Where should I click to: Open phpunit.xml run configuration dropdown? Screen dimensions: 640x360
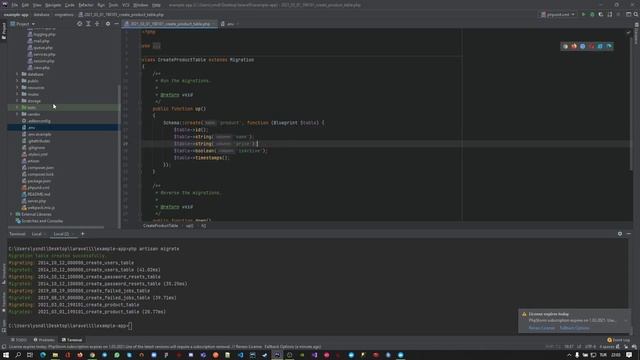[x=558, y=14]
